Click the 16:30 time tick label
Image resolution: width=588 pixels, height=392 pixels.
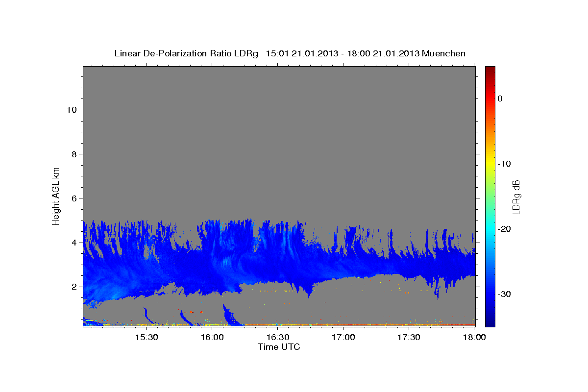(277, 338)
